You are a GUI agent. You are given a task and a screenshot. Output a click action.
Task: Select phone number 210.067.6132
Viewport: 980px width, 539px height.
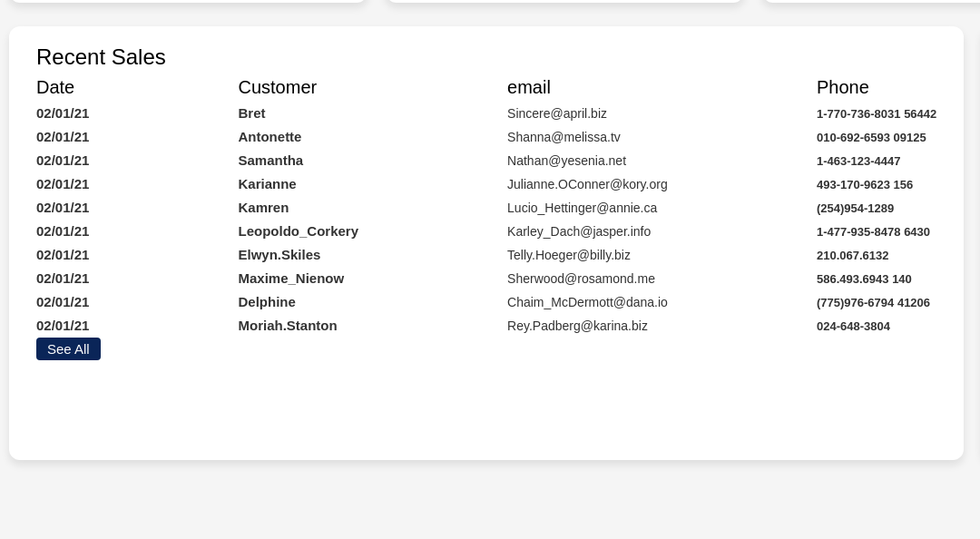(852, 255)
